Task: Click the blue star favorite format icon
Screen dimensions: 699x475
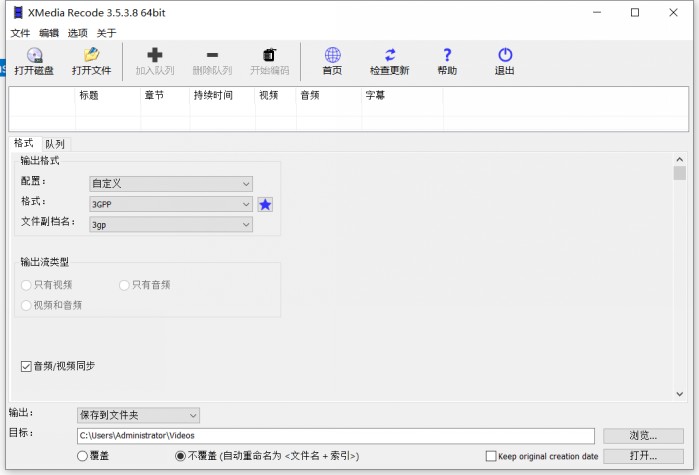Action: coord(265,205)
